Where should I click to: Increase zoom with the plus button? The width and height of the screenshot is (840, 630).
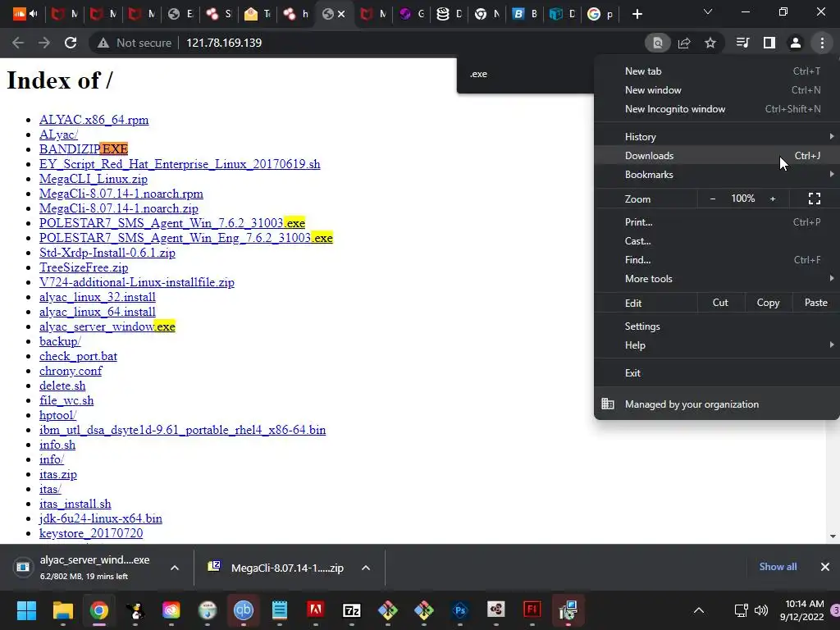[773, 199]
